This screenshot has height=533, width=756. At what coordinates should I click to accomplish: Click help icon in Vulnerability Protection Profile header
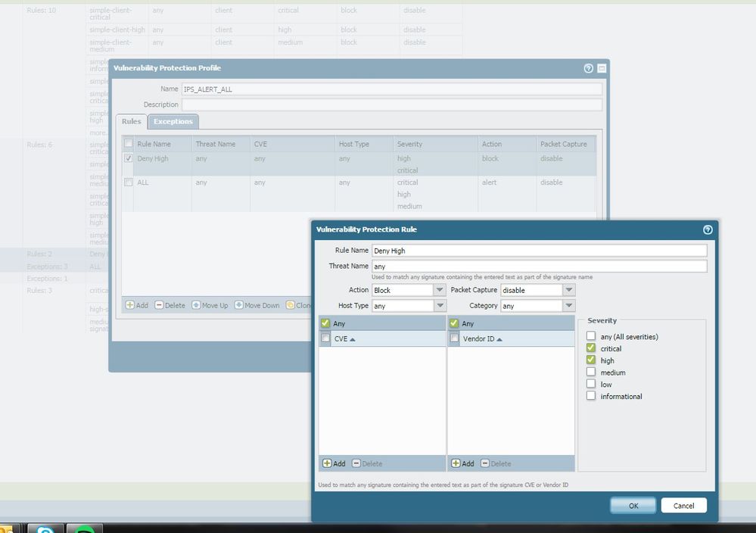pyautogui.click(x=588, y=68)
